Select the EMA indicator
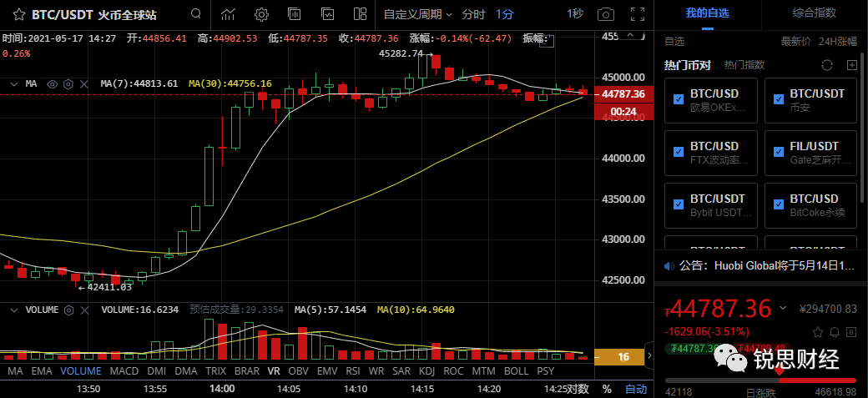868x398 pixels. [42, 370]
